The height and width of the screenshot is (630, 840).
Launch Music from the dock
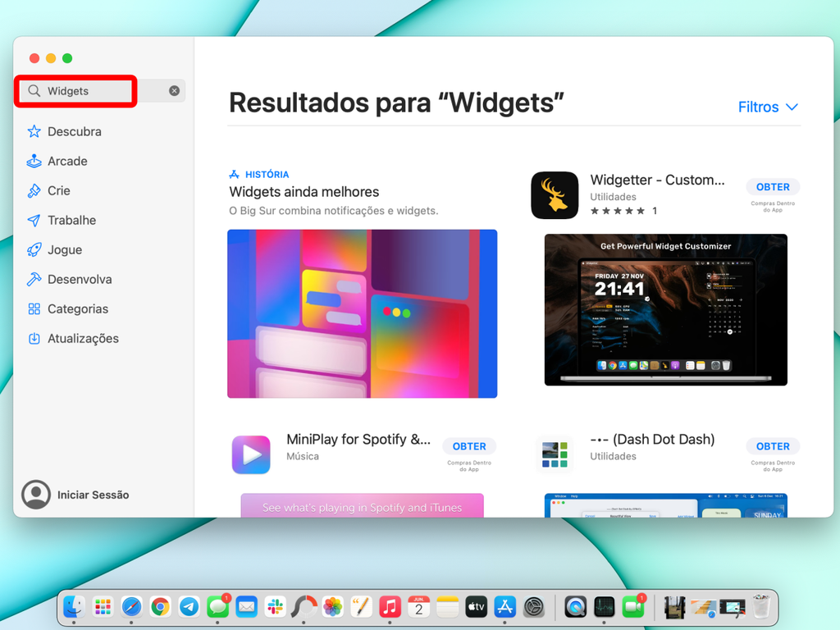click(390, 607)
